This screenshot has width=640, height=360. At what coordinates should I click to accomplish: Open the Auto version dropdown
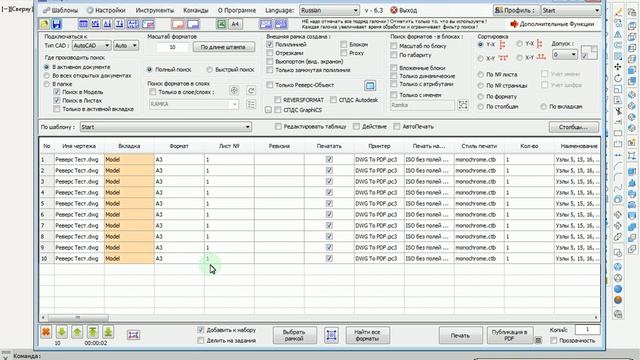[126, 46]
